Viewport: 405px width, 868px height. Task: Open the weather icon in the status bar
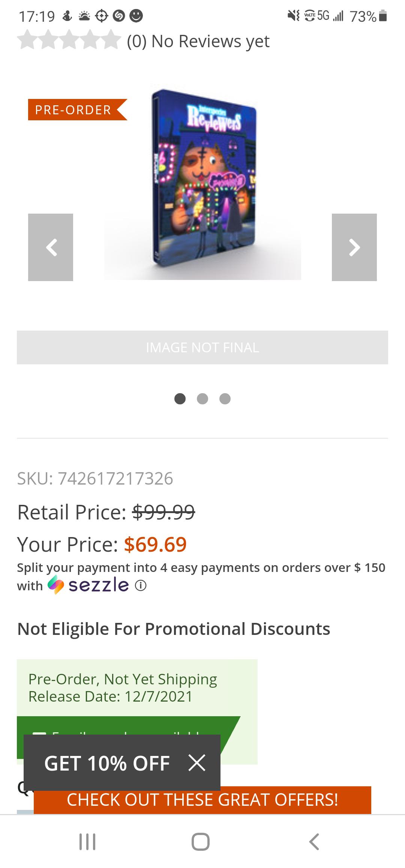85,16
